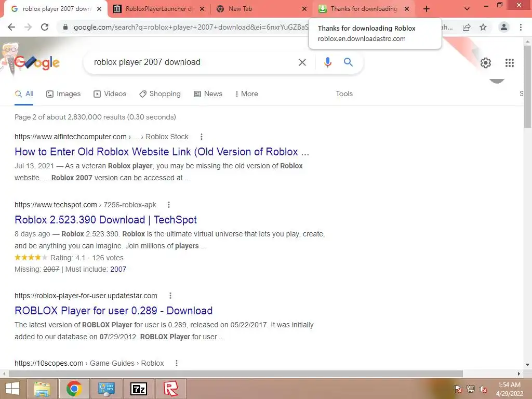Focus the Google search input field
Image resolution: width=532 pixels, height=399 pixels.
click(x=190, y=62)
